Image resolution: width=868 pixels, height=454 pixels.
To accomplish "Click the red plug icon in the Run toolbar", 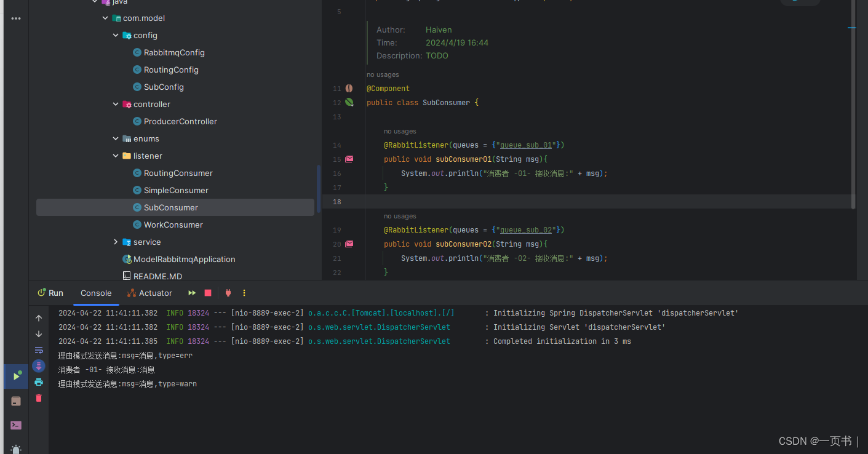I will [228, 293].
